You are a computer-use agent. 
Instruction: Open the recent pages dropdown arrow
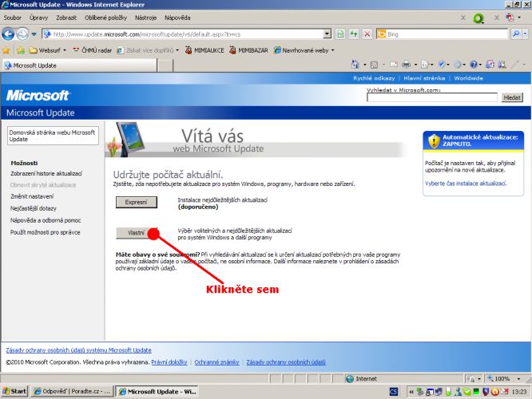[34, 34]
